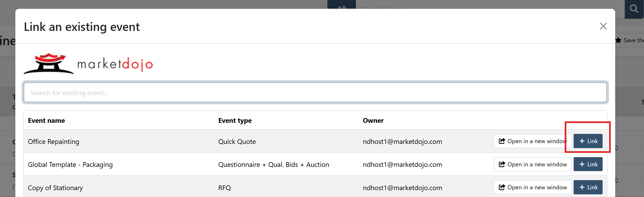Click external-link icon on Global Template row
This screenshot has height=197, width=644.
coord(502,164)
